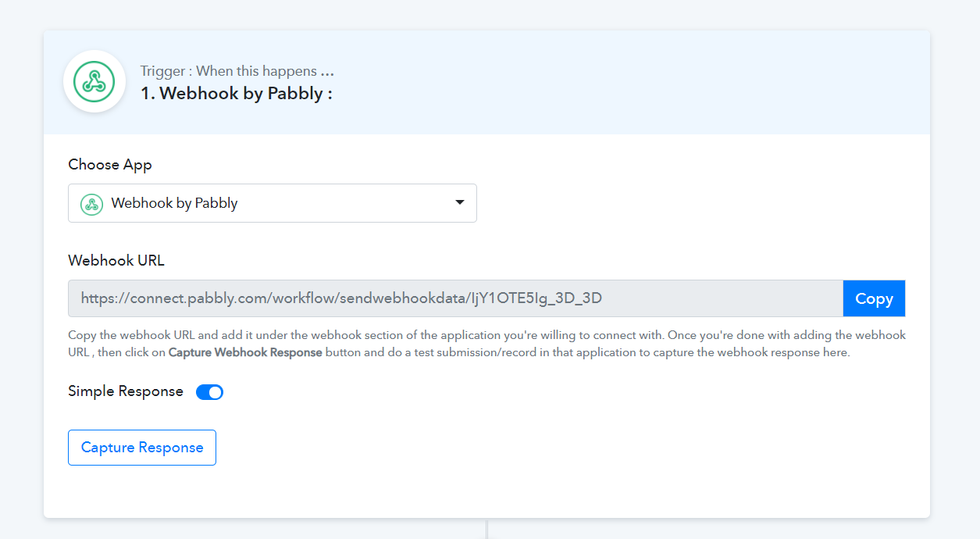Image resolution: width=980 pixels, height=539 pixels.
Task: Open the Choose App dropdown arrow
Action: pyautogui.click(x=460, y=202)
